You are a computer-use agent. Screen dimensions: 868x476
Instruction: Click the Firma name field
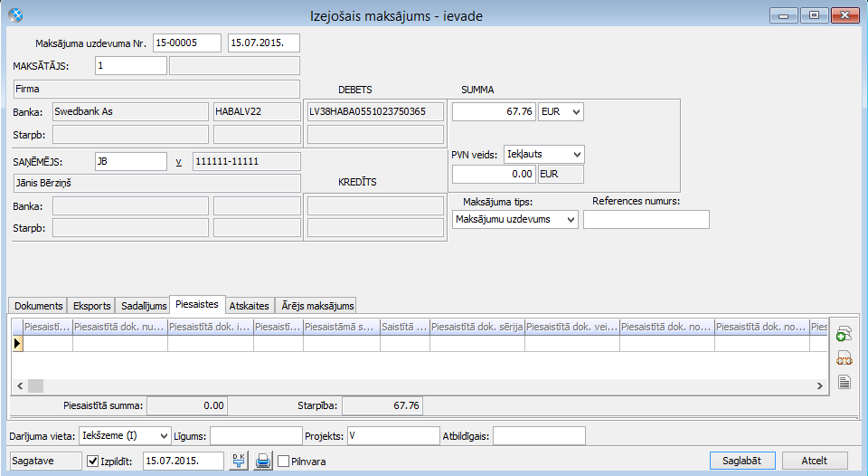click(x=156, y=89)
